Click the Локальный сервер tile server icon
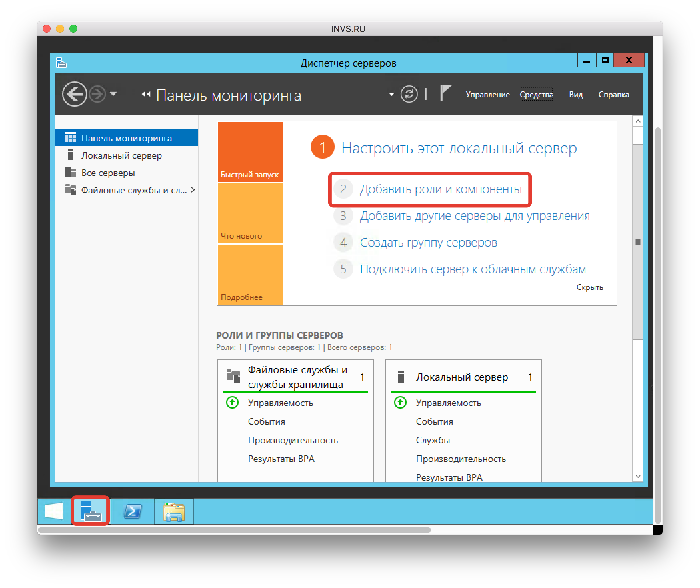Screen dimensions: 700x588 (x=401, y=376)
